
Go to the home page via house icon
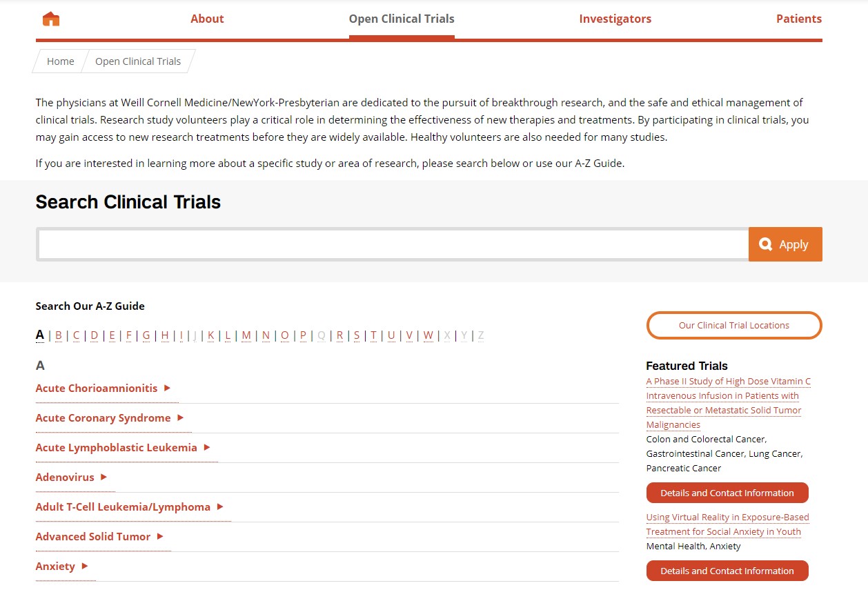pos(51,19)
